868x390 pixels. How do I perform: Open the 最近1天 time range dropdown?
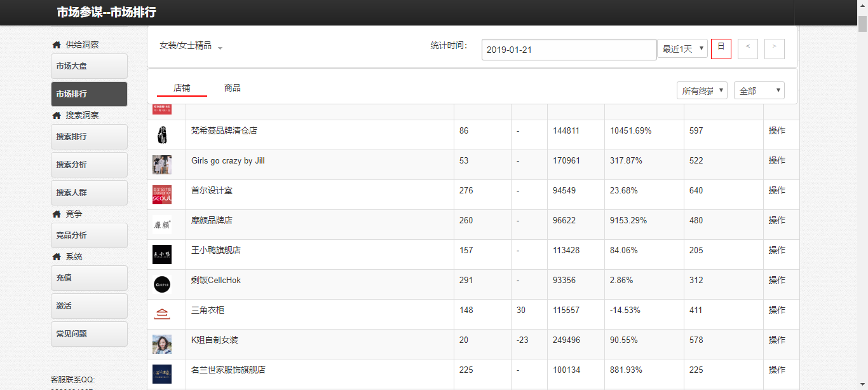pyautogui.click(x=682, y=48)
